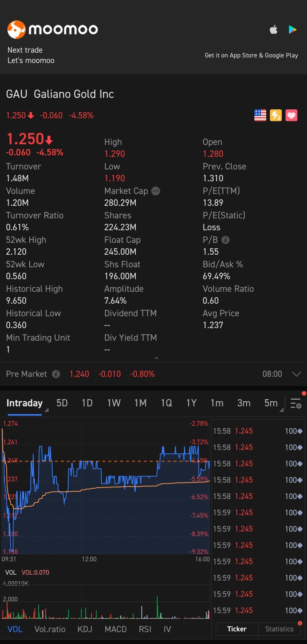The image size is (307, 644).
Task: Tap the Shares value 224.23M
Action: point(121,227)
